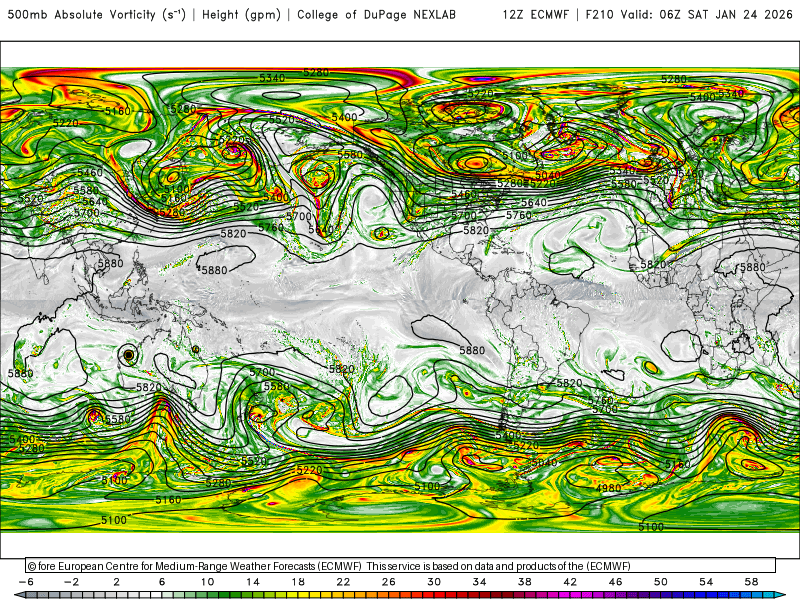Click the 46 colorbar tick label

(615, 582)
